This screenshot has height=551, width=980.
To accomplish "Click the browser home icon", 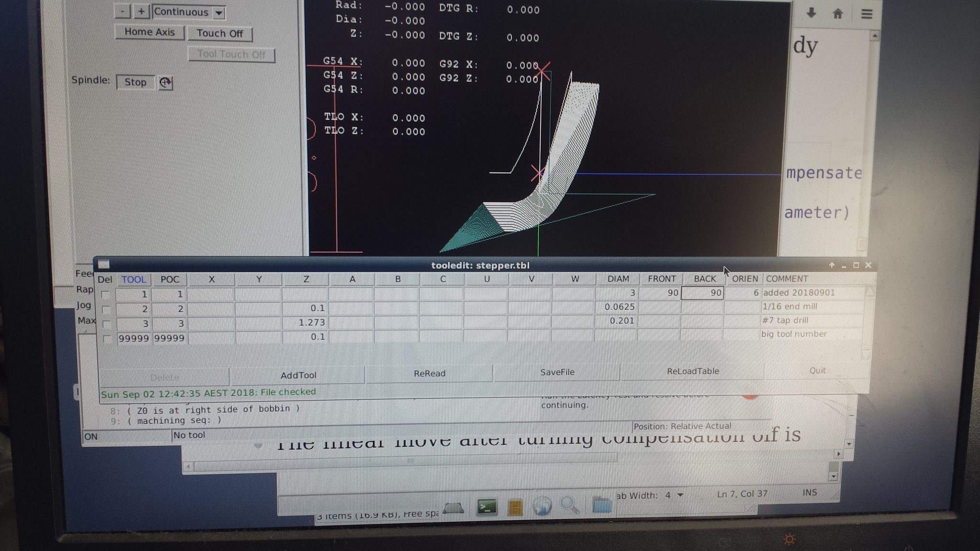I will click(837, 14).
